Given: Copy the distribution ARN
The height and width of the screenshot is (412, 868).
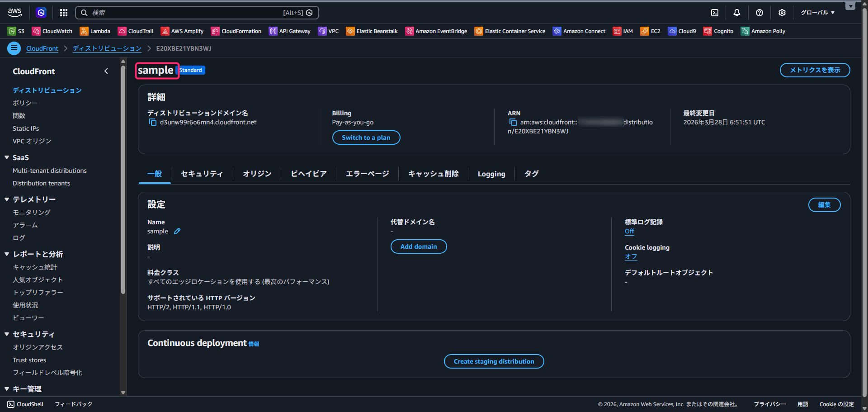Looking at the screenshot, I should (x=513, y=123).
